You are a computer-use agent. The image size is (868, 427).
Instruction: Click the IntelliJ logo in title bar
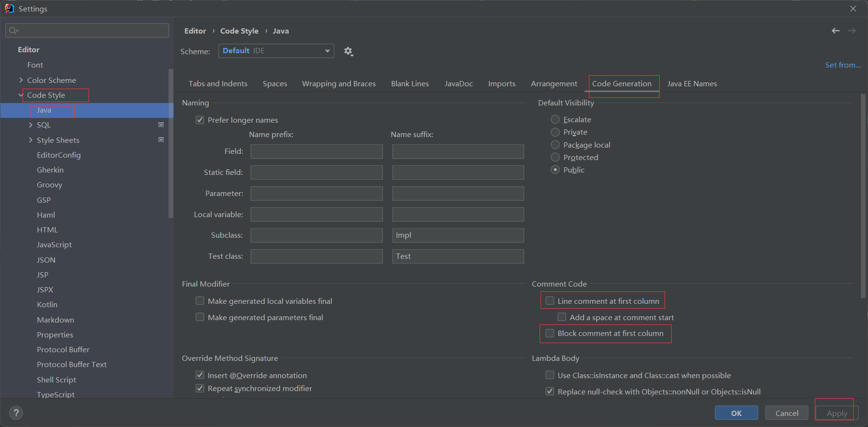pos(9,8)
